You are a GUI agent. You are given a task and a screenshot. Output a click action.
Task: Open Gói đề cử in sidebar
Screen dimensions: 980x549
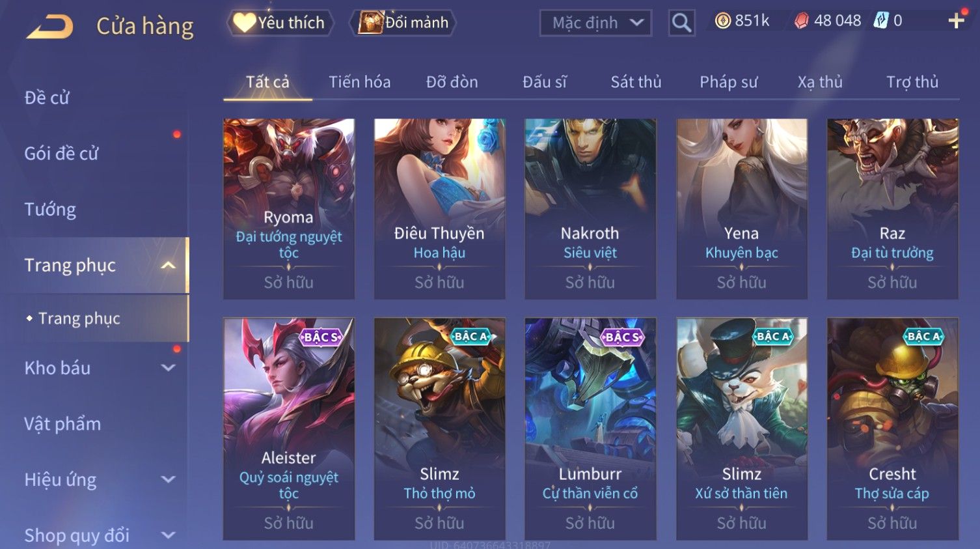[x=61, y=154]
